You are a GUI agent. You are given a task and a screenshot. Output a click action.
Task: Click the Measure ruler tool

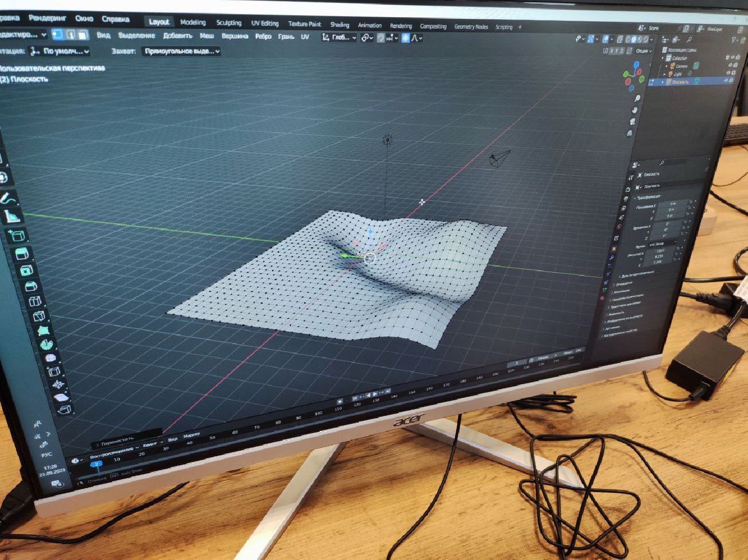13,217
